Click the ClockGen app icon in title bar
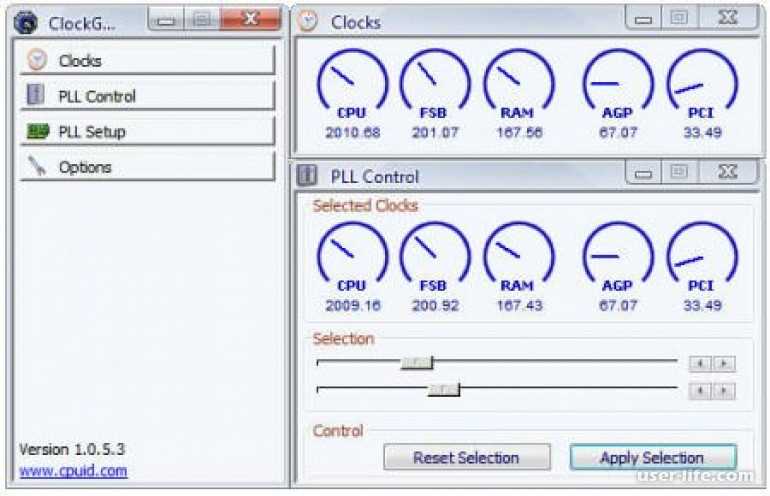Image resolution: width=770 pixels, height=496 pixels. [x=26, y=23]
